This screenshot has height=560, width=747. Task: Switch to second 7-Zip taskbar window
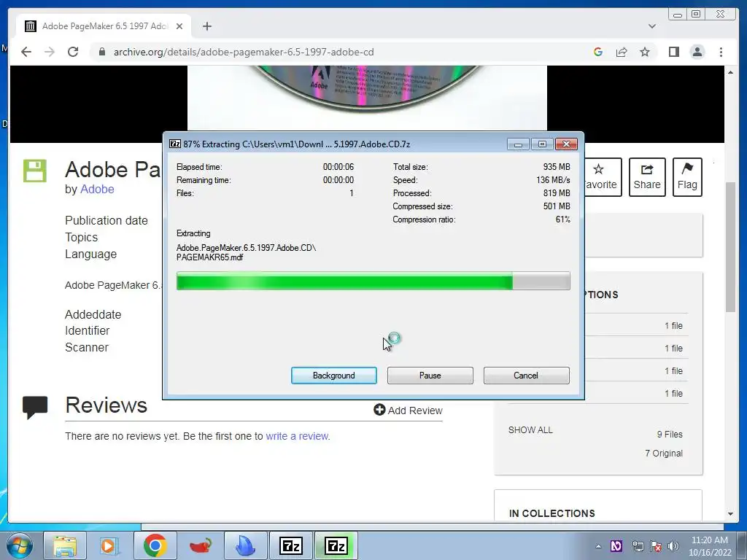pos(336,545)
